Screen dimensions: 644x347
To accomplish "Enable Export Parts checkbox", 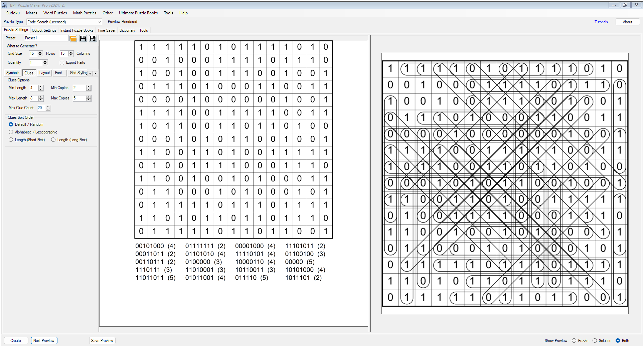I will pos(62,63).
